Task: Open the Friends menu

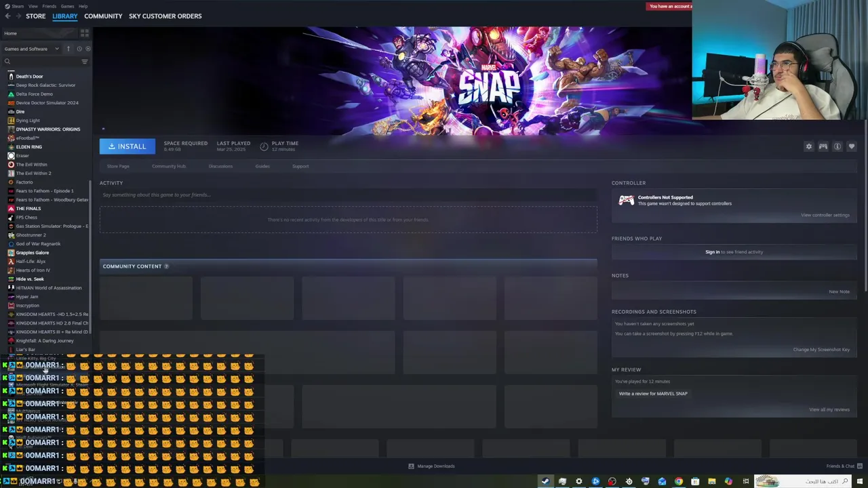Action: (x=50, y=6)
